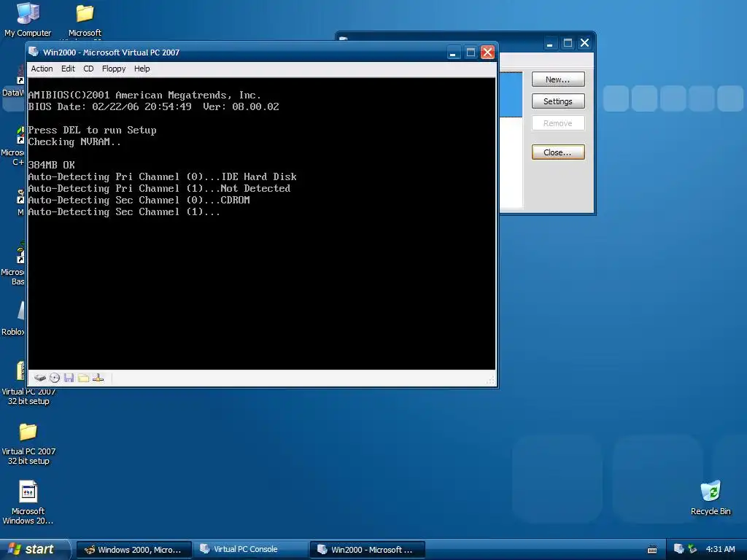Select the Microsoft folder on desktop top row
This screenshot has width=747, height=560.
point(85,21)
